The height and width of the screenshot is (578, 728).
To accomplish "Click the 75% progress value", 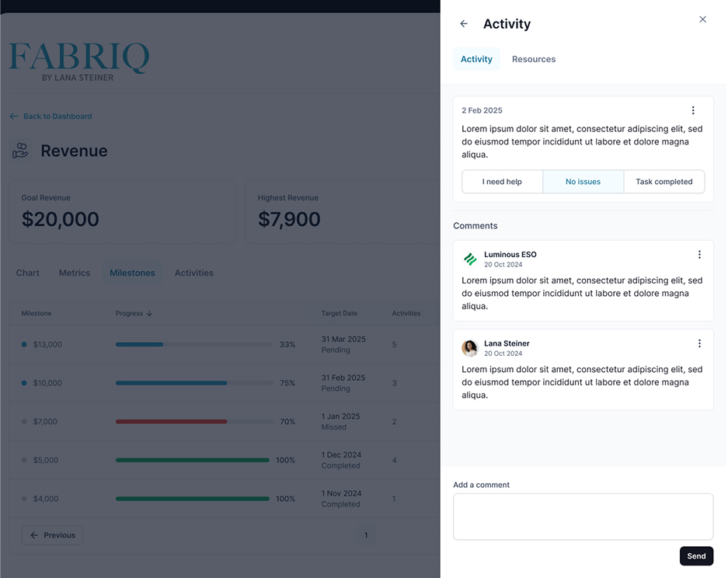I will [287, 383].
